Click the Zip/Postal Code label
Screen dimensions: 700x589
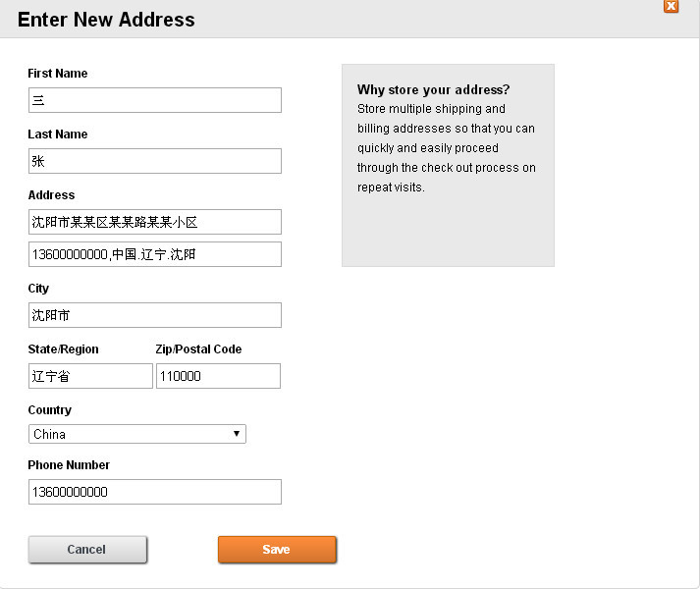coord(198,349)
